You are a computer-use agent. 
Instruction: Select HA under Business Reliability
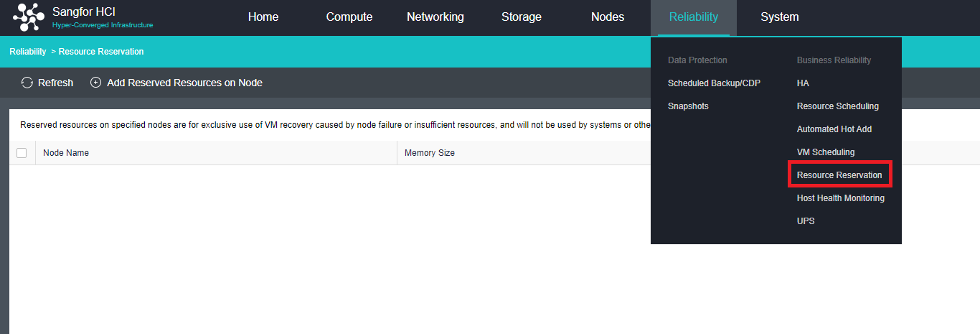coord(803,83)
